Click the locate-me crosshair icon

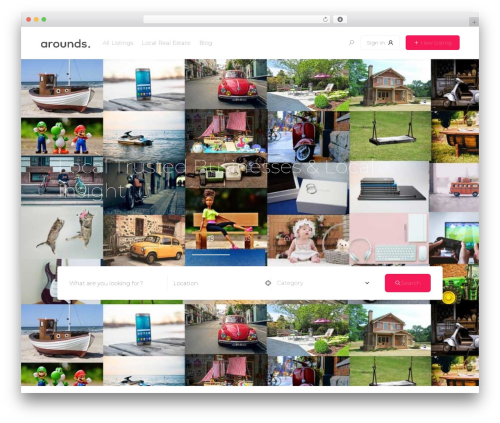pos(268,283)
